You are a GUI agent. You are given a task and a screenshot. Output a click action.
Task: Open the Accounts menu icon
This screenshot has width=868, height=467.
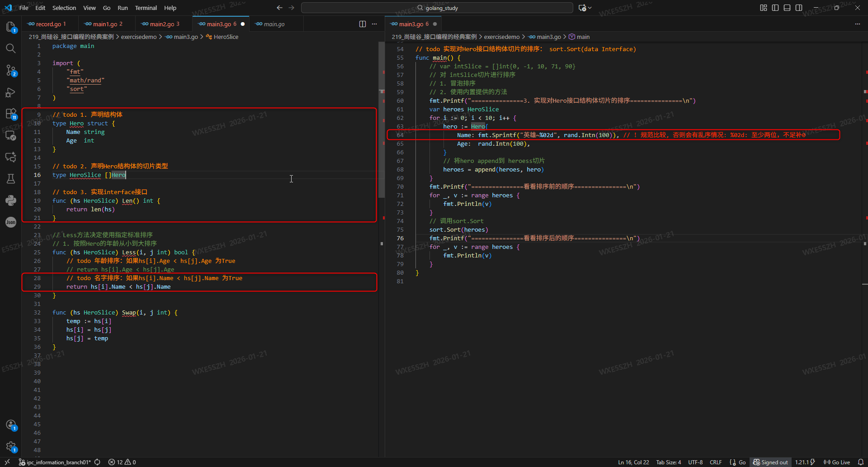(x=11, y=425)
